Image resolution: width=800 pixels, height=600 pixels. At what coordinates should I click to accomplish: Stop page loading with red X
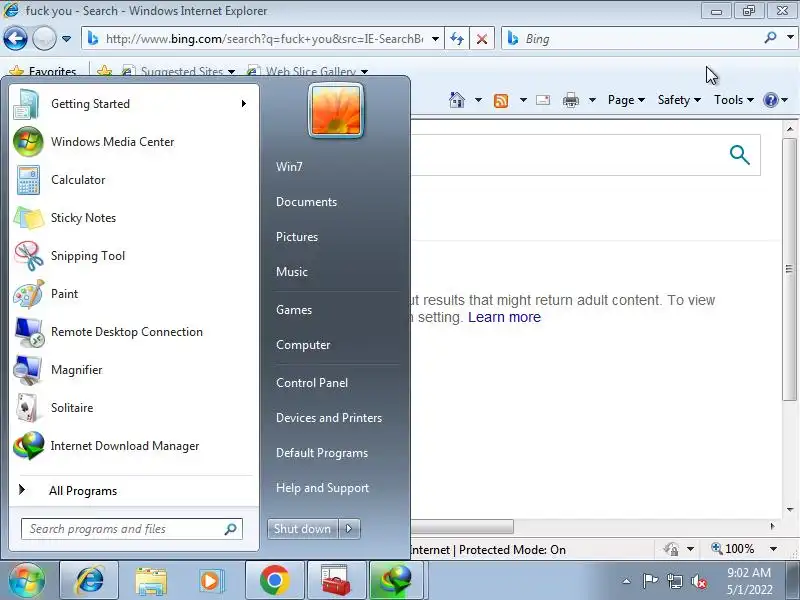tap(481, 39)
